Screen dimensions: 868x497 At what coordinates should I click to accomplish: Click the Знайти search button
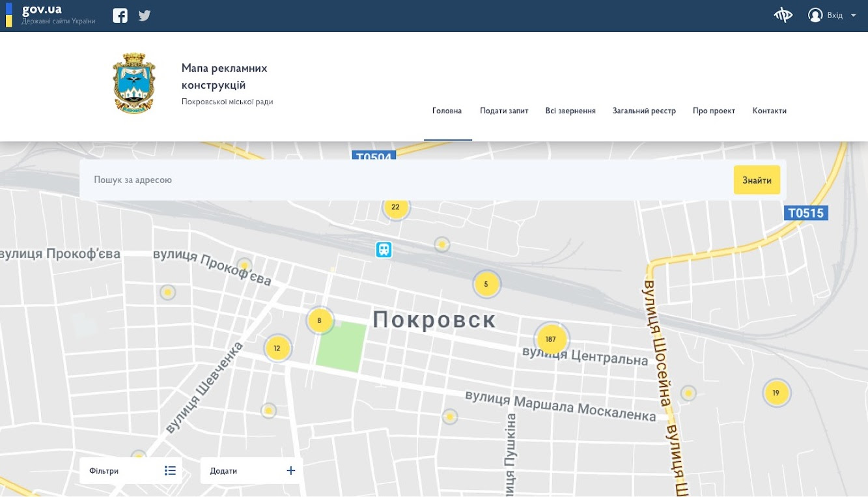[757, 180]
